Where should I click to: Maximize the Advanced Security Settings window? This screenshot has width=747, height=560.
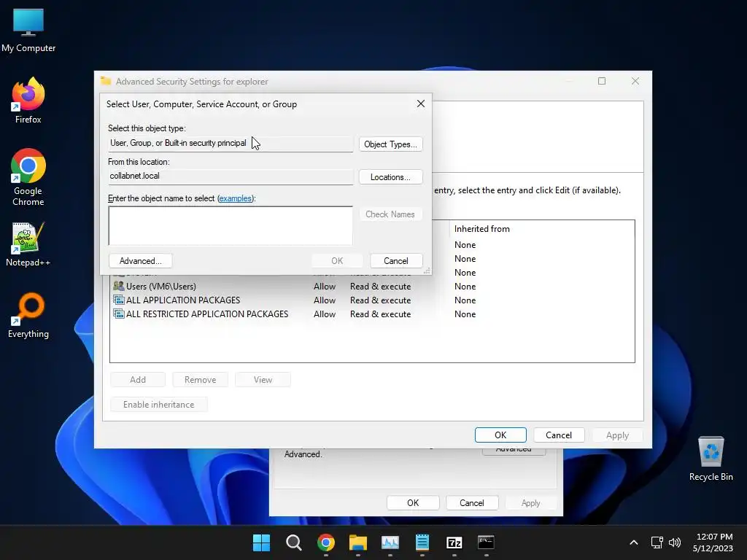click(x=602, y=82)
